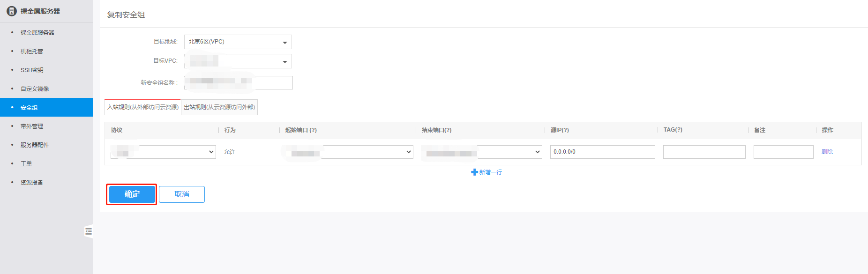Click the 源IP field containing 0.0.0.0/0
The image size is (868, 274).
coord(603,152)
